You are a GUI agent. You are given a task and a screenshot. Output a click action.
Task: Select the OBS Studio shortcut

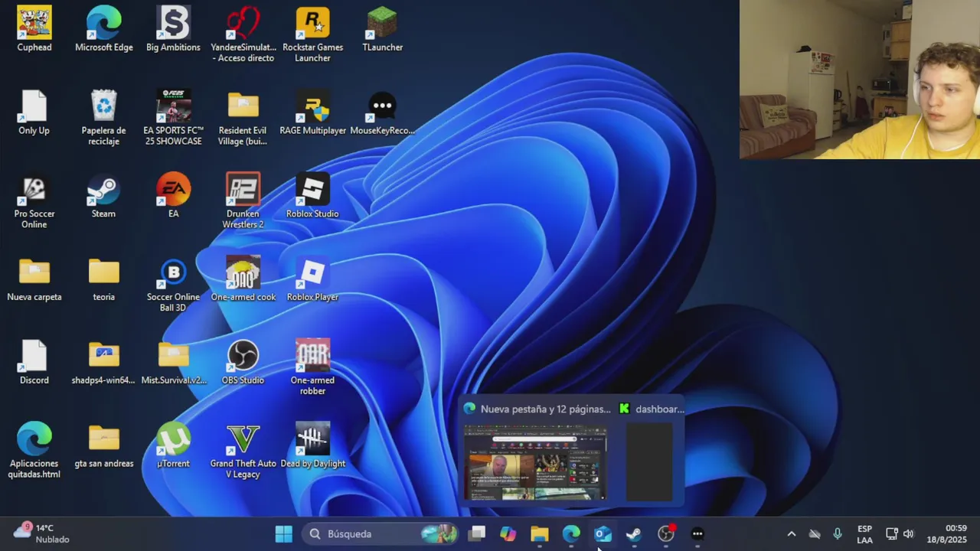pyautogui.click(x=243, y=363)
